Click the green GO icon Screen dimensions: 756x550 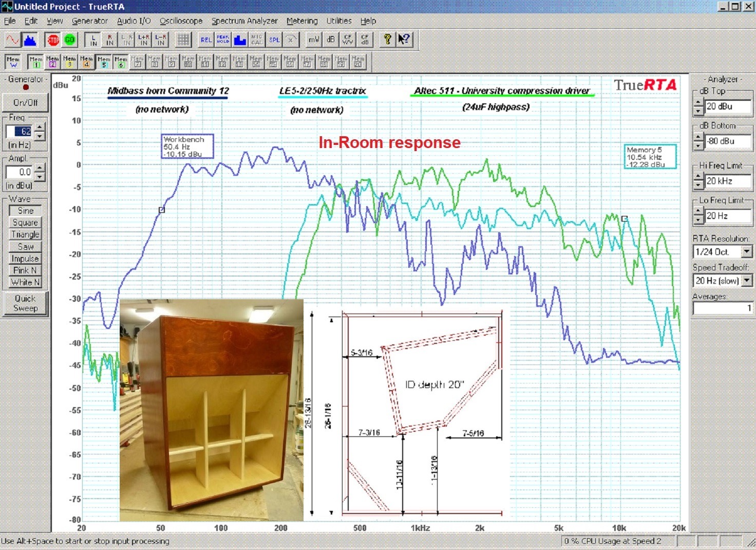pos(70,40)
